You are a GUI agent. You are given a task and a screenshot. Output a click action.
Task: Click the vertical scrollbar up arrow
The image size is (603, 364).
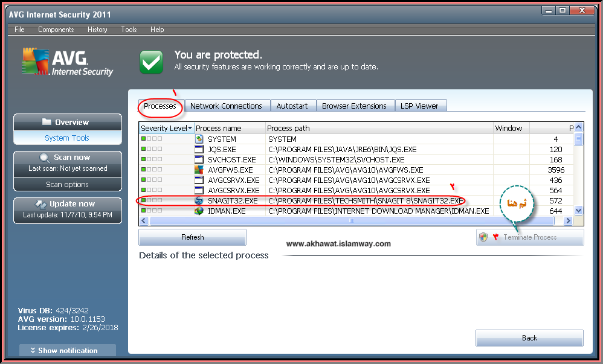point(578,127)
